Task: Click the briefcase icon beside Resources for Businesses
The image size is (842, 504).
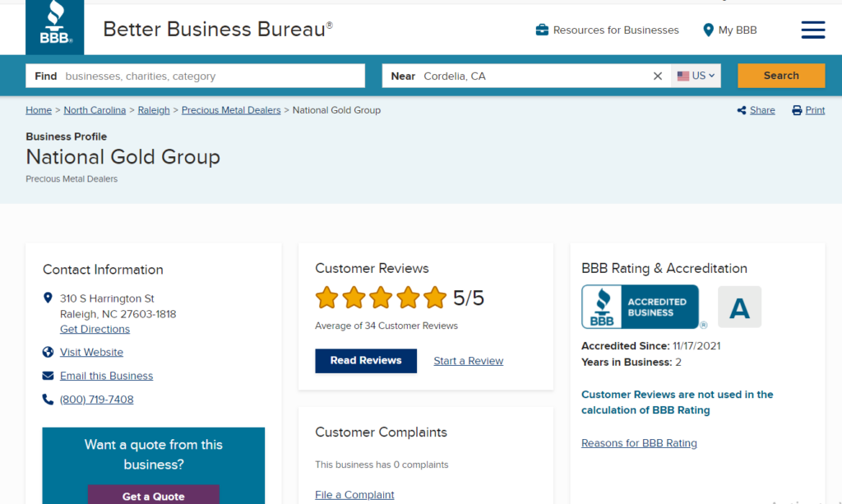Action: pyautogui.click(x=542, y=30)
